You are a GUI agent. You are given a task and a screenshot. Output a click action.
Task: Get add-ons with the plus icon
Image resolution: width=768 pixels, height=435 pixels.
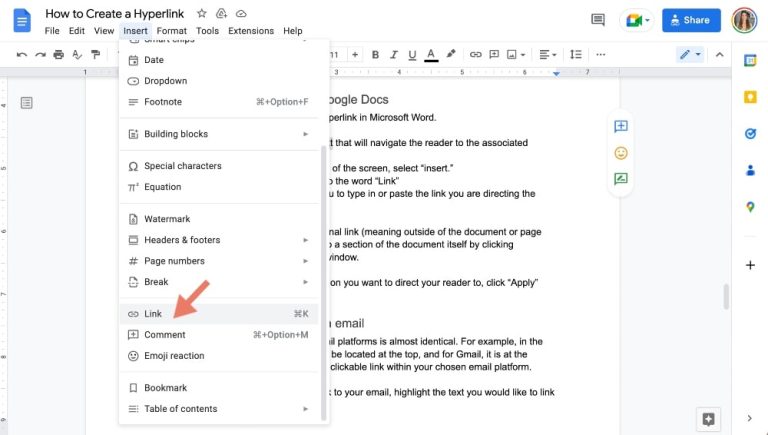pos(750,265)
